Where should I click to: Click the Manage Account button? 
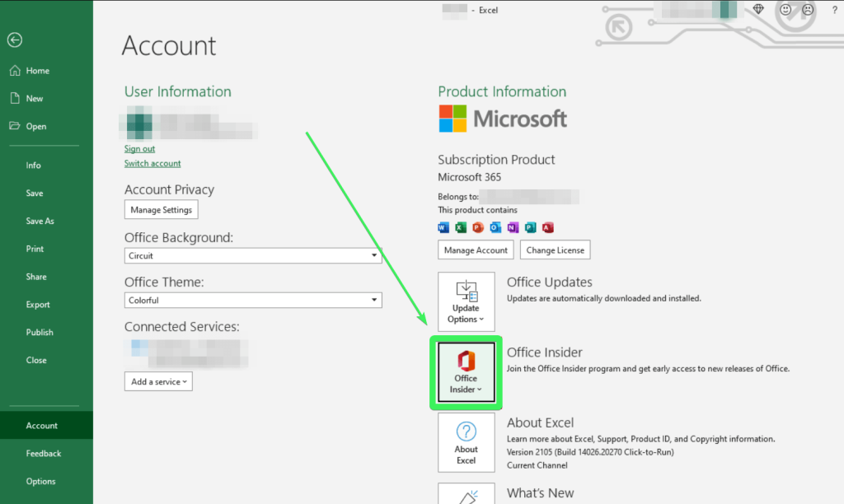[x=476, y=250]
